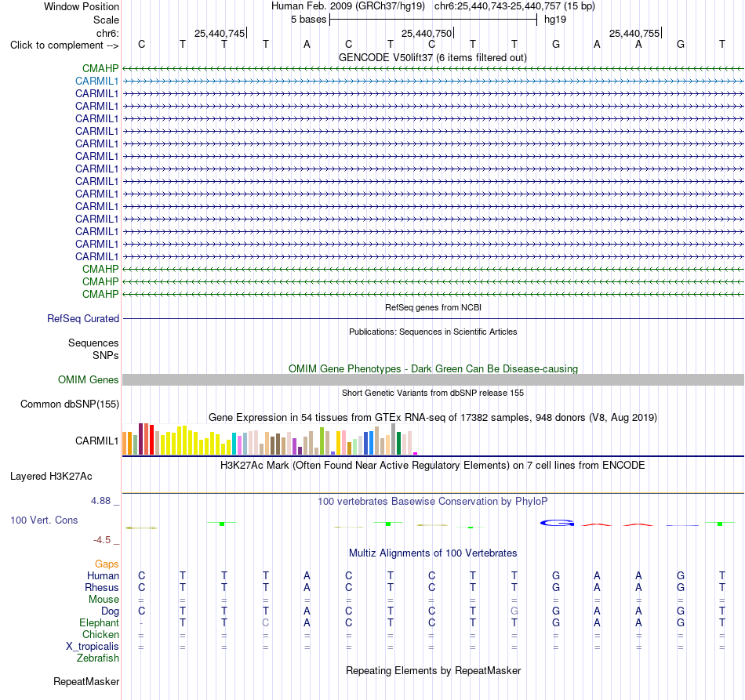Click the gray G mismatch in Dog row
Viewport: 745px width, 700px height.
(514, 611)
